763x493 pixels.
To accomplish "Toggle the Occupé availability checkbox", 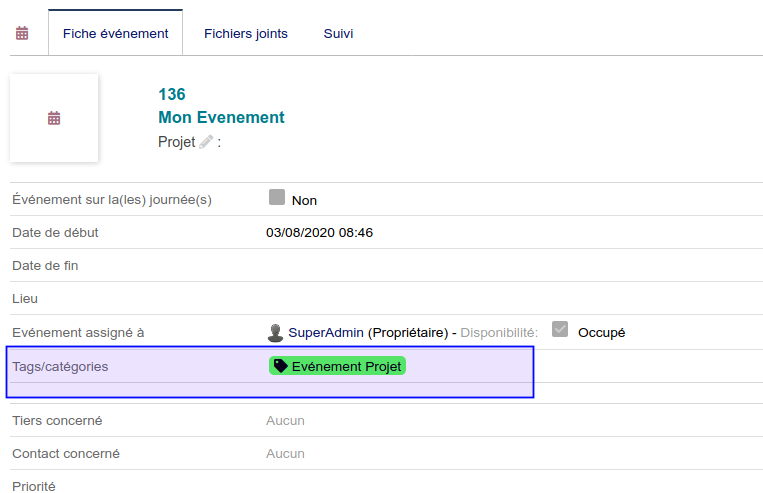I will pyautogui.click(x=560, y=330).
